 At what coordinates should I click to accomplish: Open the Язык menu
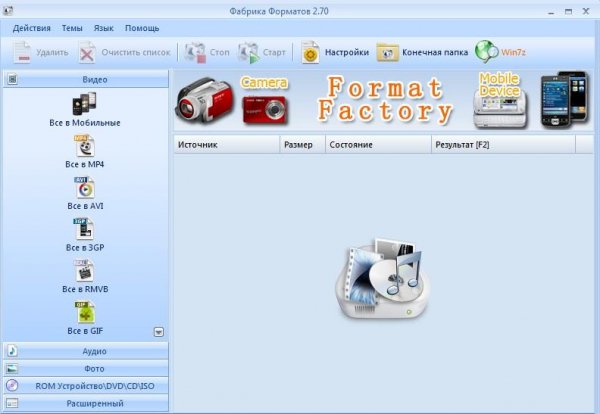click(103, 29)
